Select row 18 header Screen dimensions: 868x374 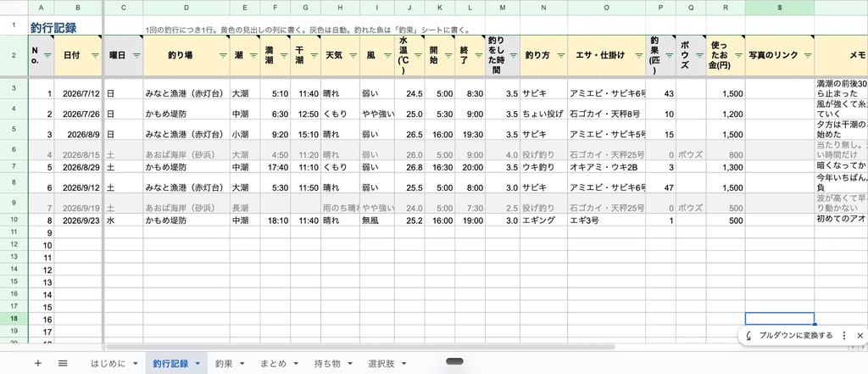[x=14, y=319]
